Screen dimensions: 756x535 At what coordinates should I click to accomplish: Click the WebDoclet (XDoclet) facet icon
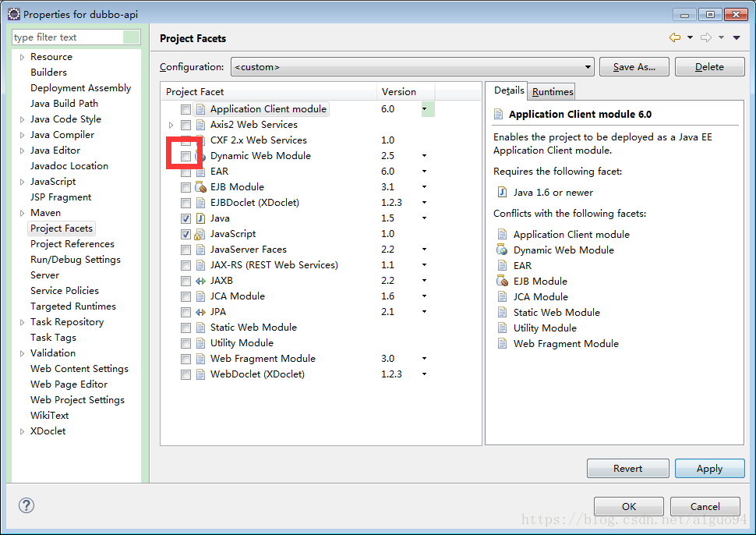click(x=200, y=374)
